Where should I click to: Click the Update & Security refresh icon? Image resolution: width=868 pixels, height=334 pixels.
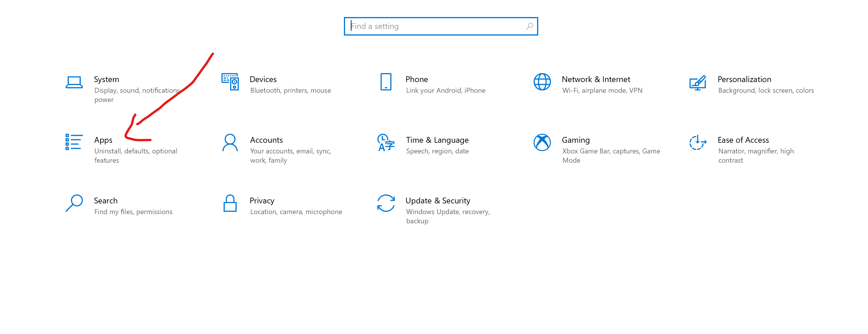(x=386, y=203)
